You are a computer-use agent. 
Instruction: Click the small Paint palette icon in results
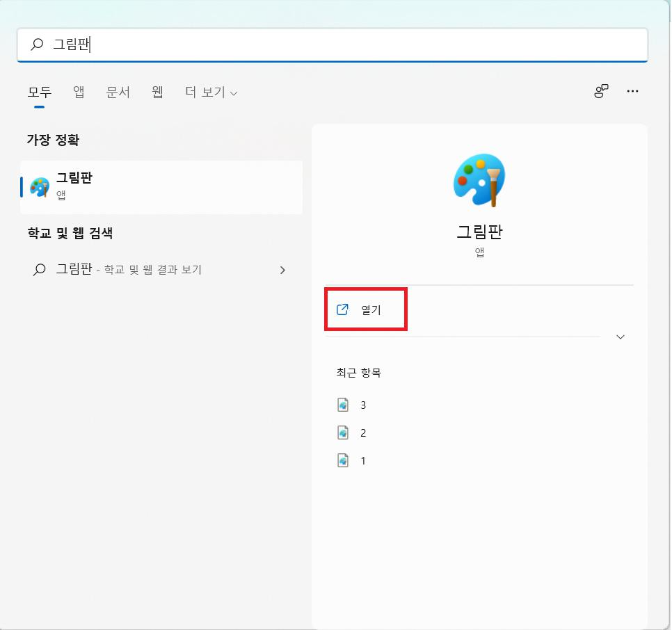click(40, 187)
